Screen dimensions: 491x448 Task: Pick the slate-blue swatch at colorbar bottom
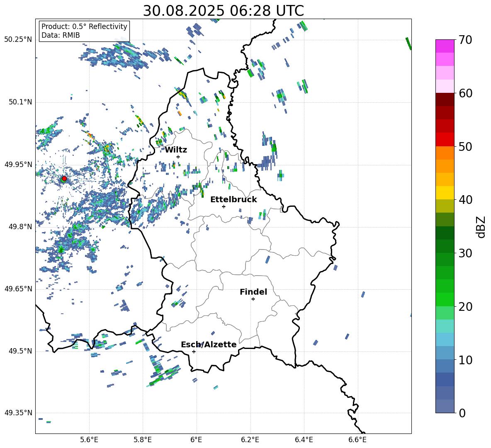pos(445,406)
